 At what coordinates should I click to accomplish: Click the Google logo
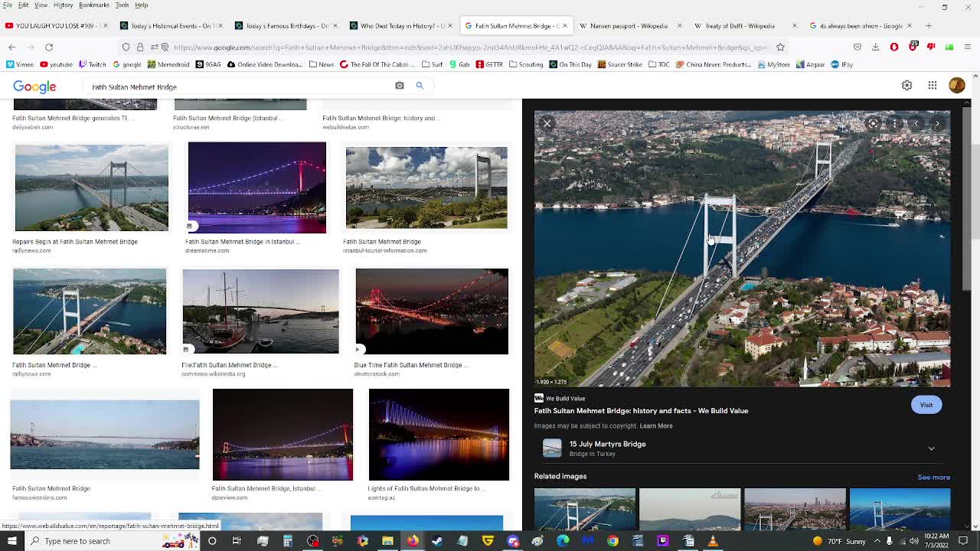[34, 86]
